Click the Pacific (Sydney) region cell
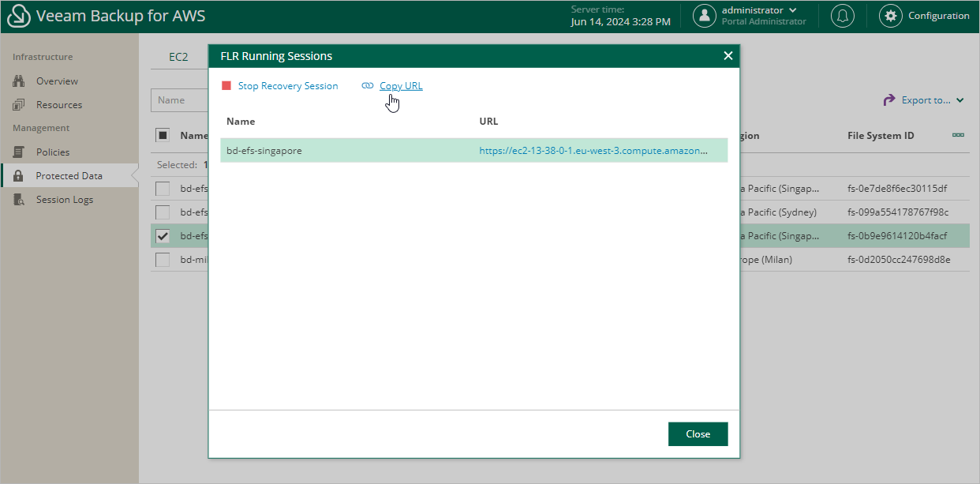Screen dimensions: 980x484 pos(778,212)
